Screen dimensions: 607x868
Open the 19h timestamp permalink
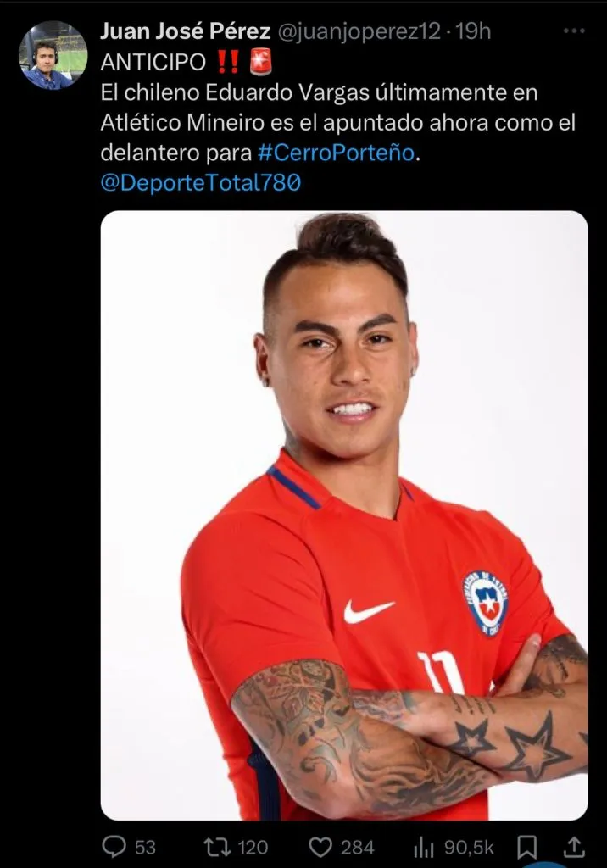473,31
